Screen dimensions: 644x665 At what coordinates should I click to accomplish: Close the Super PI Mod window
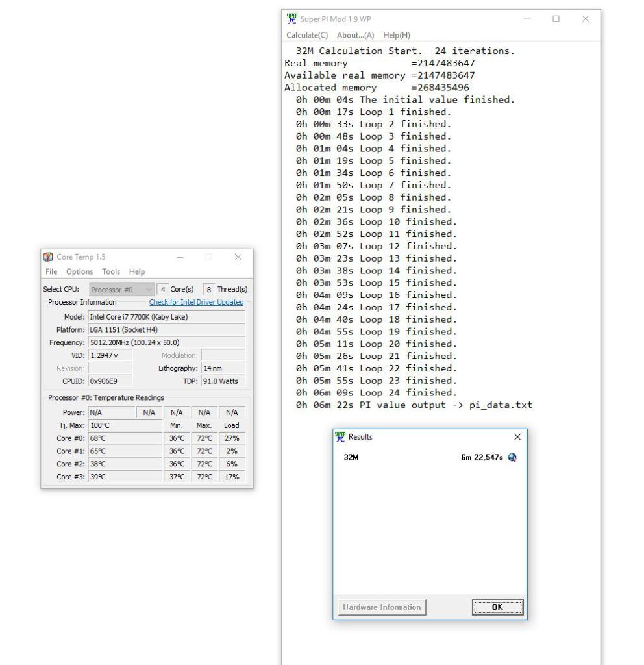pos(585,19)
